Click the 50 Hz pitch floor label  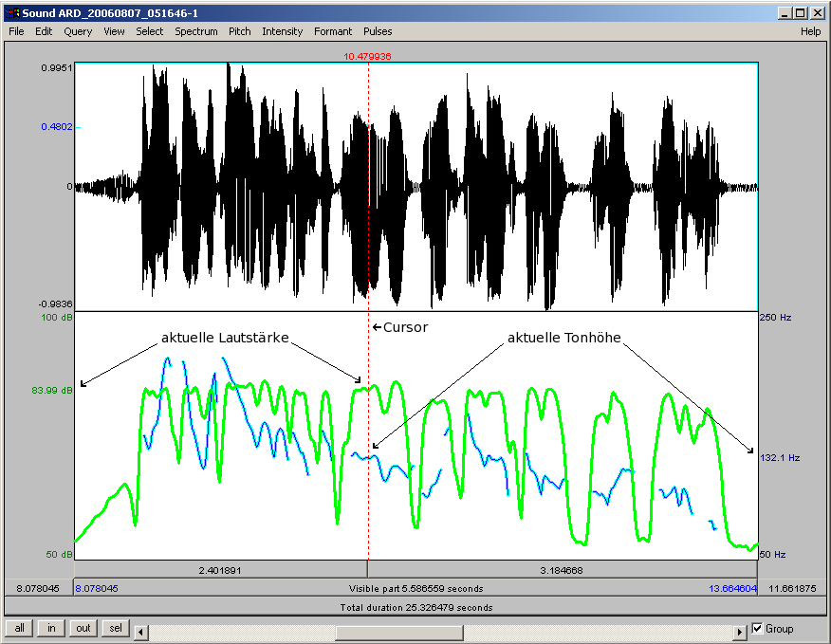point(773,555)
